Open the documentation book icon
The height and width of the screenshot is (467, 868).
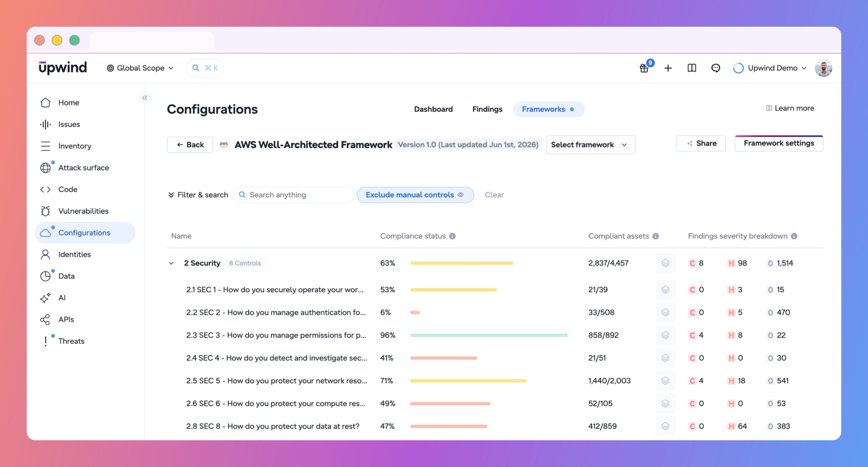point(692,68)
